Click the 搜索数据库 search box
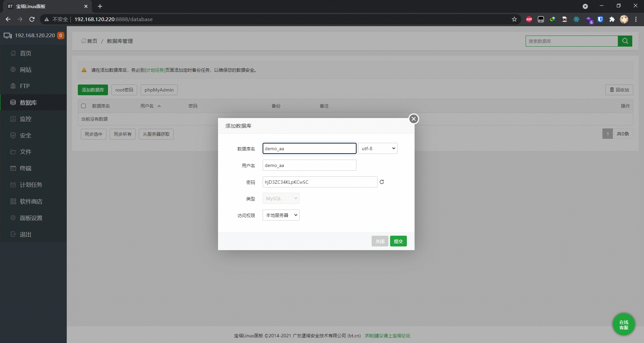 [x=572, y=41]
